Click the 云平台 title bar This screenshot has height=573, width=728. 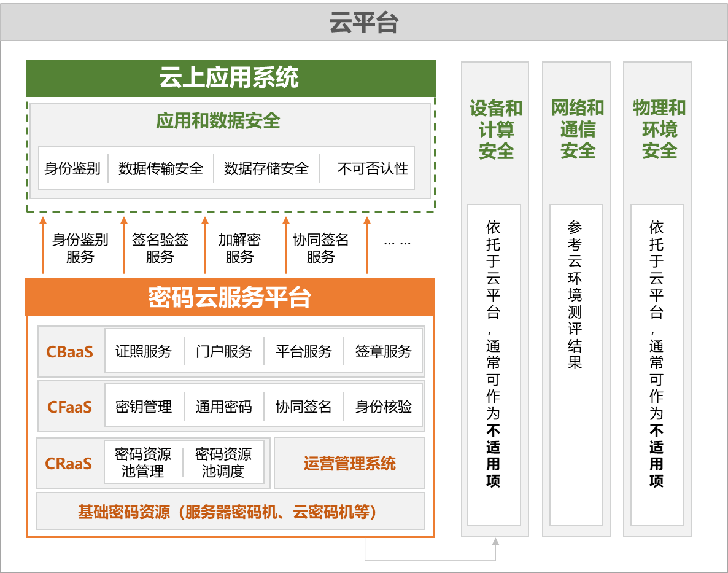pos(363,23)
